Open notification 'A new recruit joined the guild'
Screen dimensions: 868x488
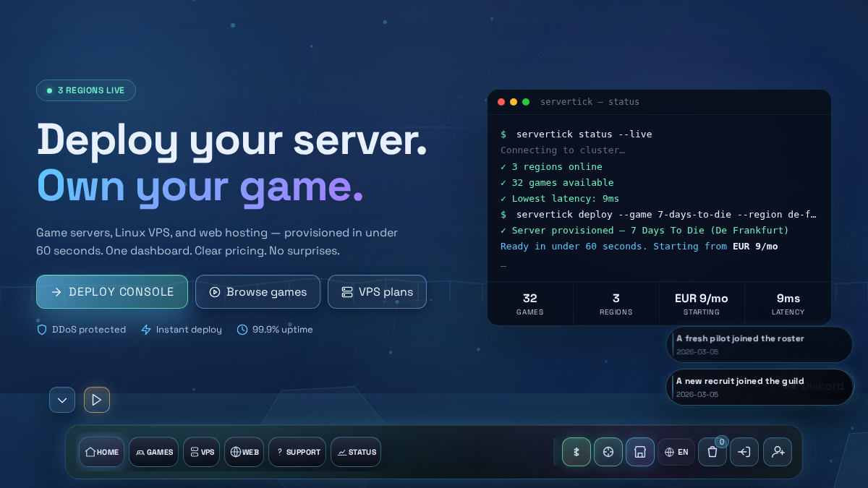tap(759, 387)
